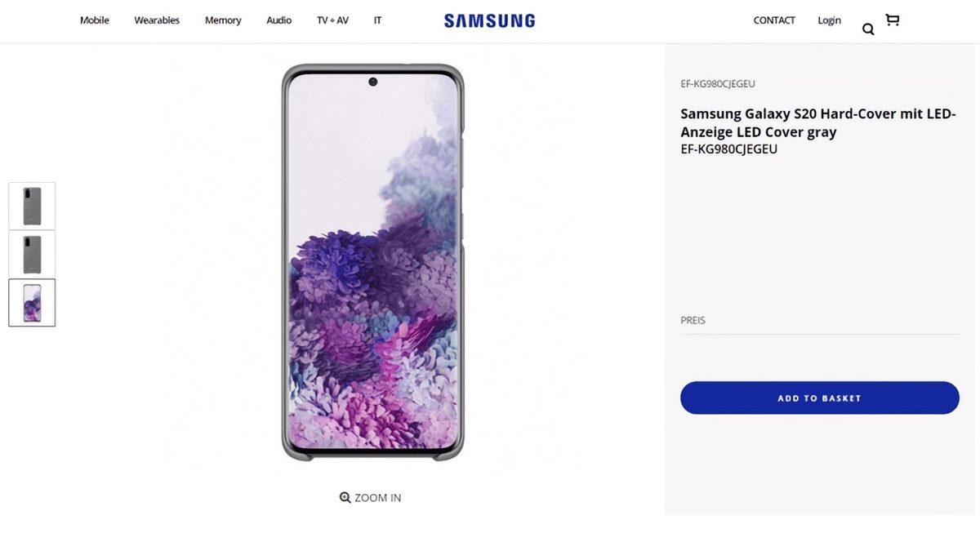980x551 pixels.
Task: Open the Wearables menu
Action: click(156, 19)
